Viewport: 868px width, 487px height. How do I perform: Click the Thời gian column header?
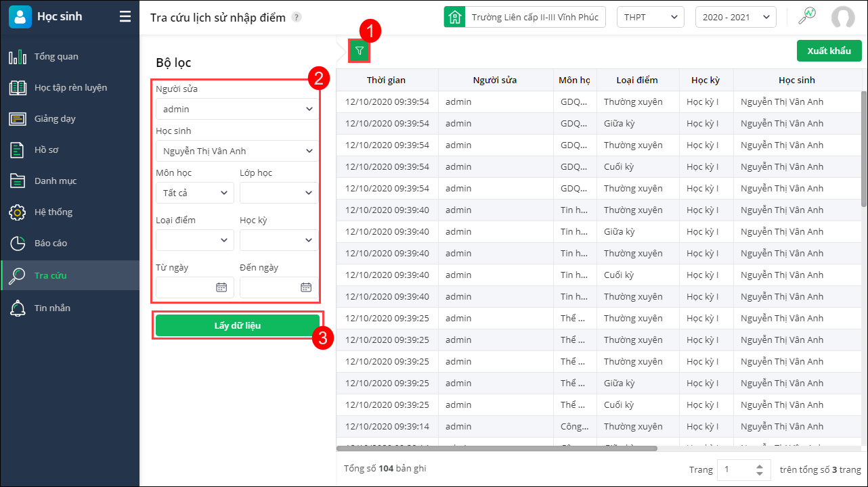point(387,80)
